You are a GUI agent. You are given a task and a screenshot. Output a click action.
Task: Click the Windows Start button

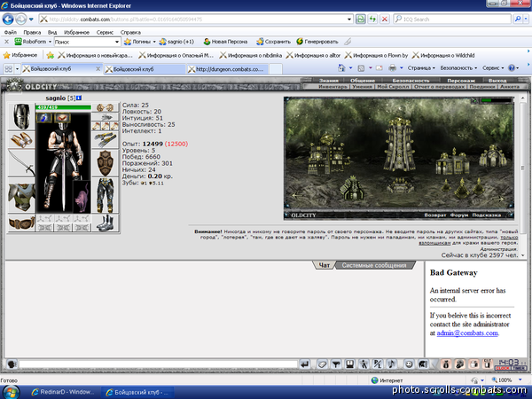(11, 392)
